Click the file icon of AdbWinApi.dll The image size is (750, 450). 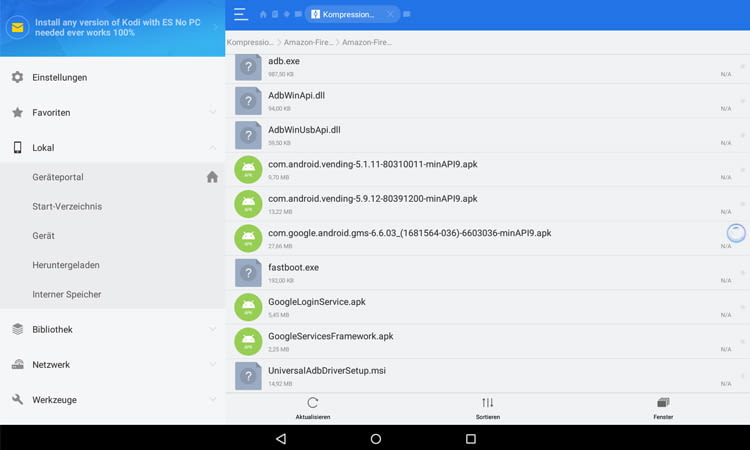tap(248, 101)
